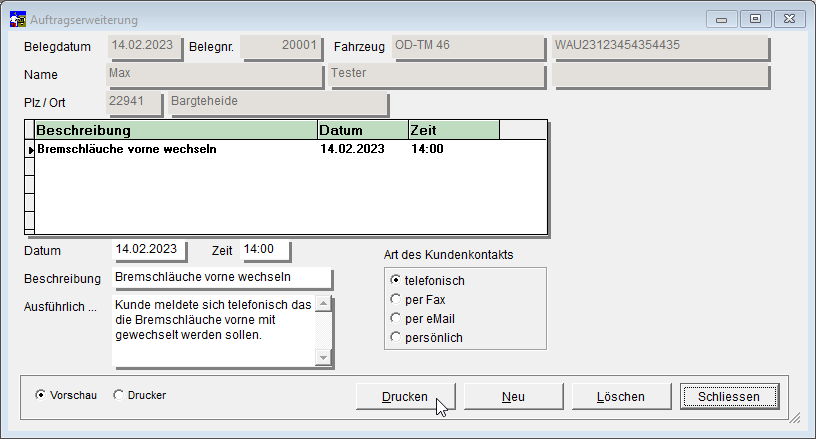This screenshot has height=439, width=816.
Task: Focus the Beschreibung text field
Action: click(x=222, y=277)
